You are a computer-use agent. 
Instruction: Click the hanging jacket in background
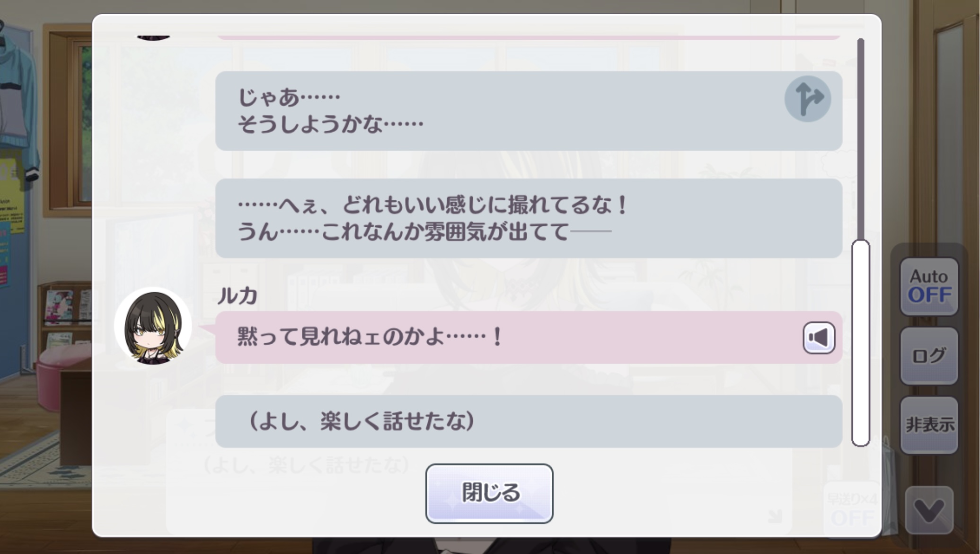tap(19, 95)
